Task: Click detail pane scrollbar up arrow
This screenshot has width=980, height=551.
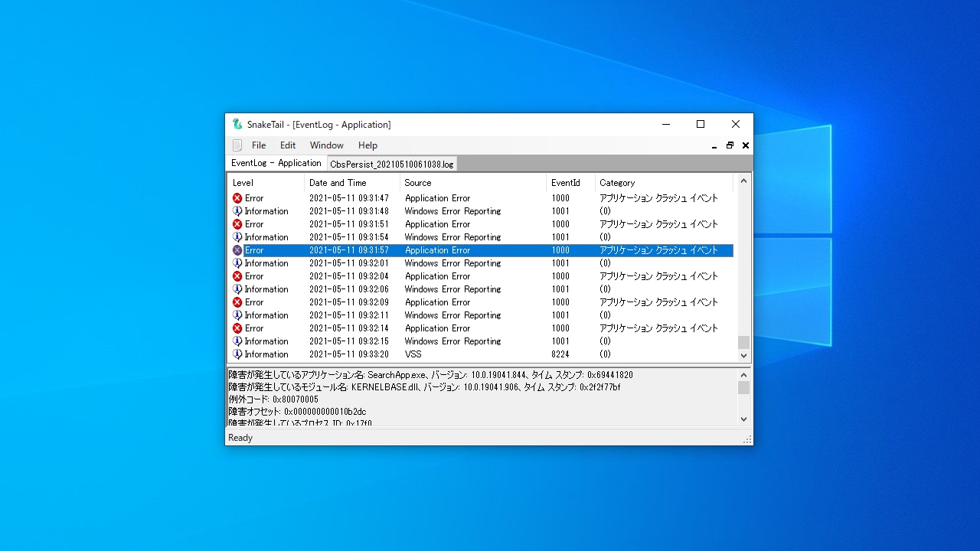Action: click(x=743, y=375)
